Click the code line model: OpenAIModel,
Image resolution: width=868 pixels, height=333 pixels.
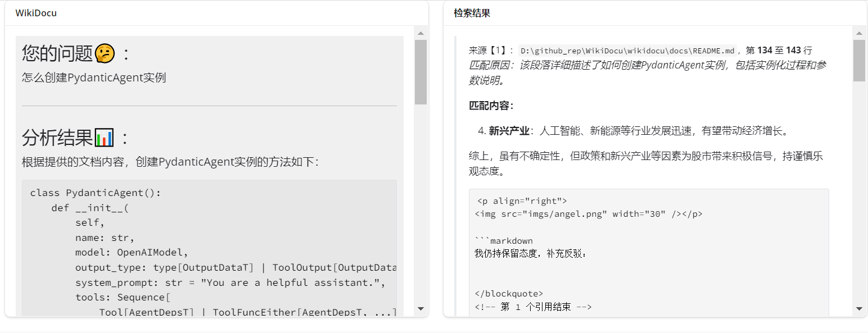tap(132, 252)
